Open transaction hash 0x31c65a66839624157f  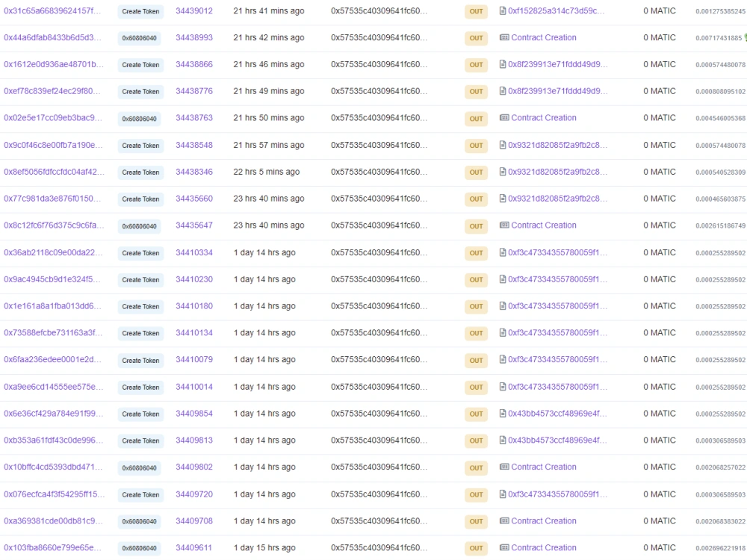pos(52,10)
